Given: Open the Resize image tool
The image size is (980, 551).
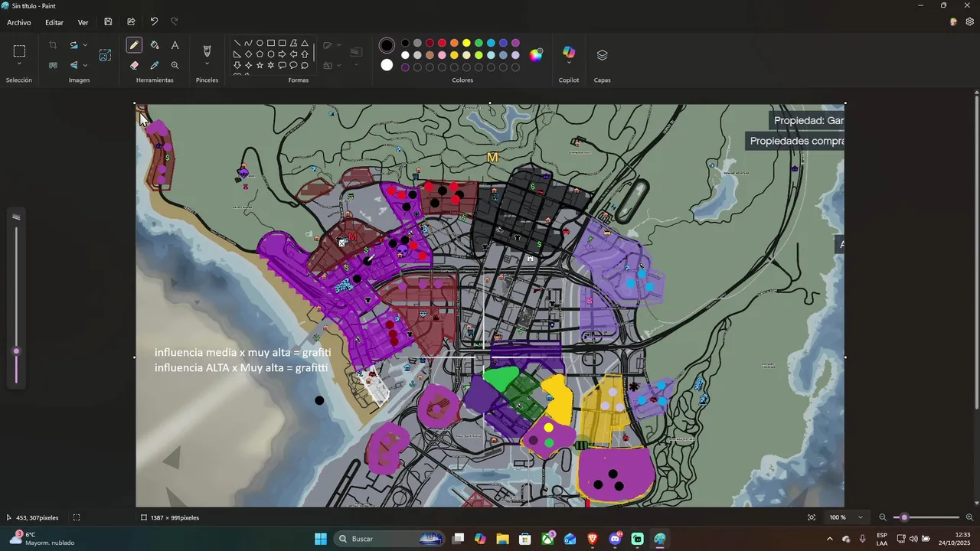Looking at the screenshot, I should pyautogui.click(x=105, y=55).
